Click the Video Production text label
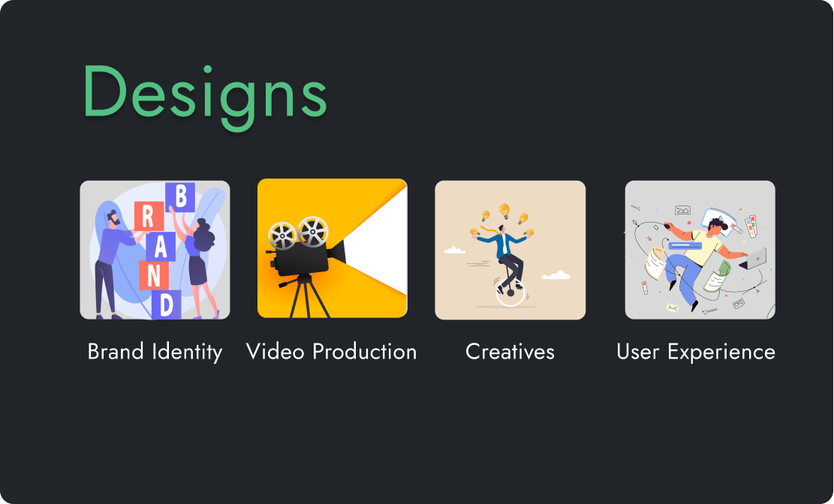 331,352
